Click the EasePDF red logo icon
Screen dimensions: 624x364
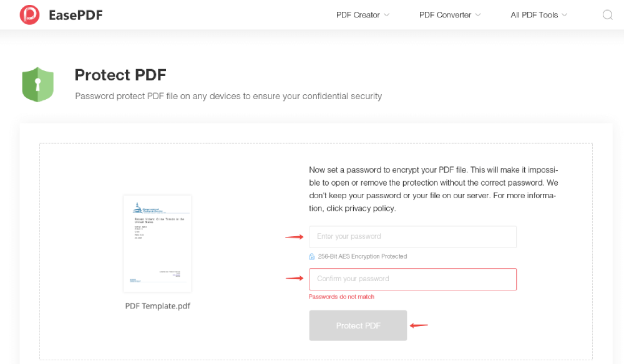(x=29, y=14)
